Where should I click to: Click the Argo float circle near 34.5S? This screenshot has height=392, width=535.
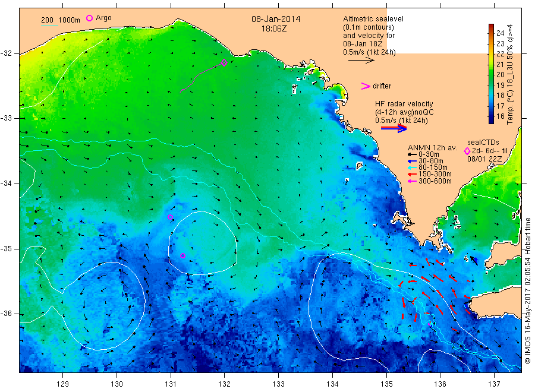tap(170, 217)
